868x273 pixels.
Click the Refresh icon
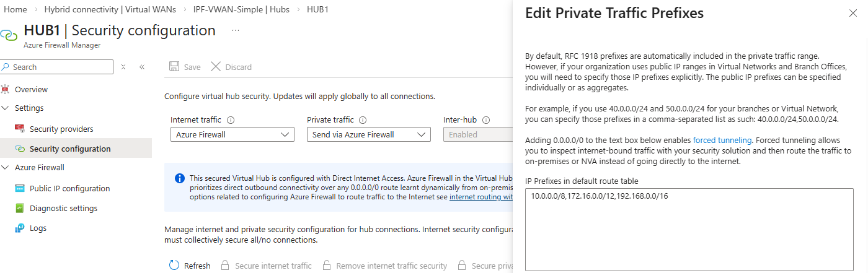click(x=174, y=266)
